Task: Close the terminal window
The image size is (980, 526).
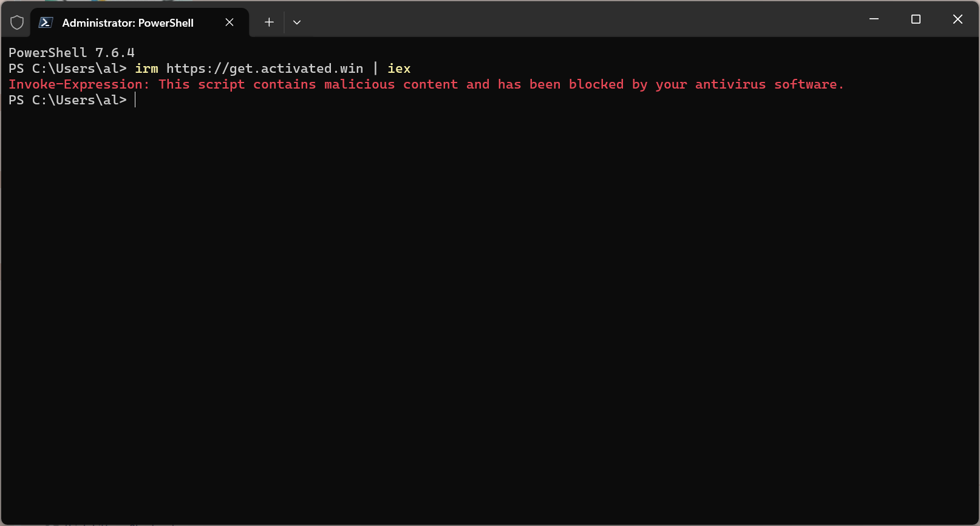Action: pos(958,19)
